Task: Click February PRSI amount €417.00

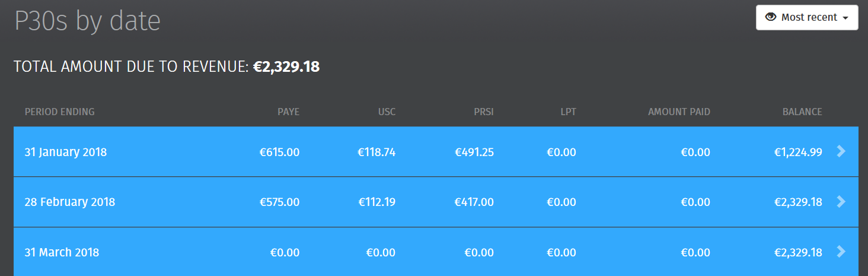Action: [474, 202]
